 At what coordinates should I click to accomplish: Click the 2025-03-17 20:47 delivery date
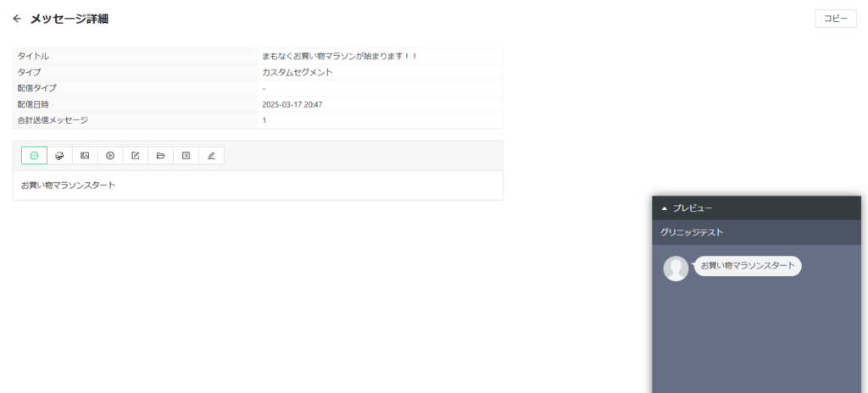click(292, 104)
